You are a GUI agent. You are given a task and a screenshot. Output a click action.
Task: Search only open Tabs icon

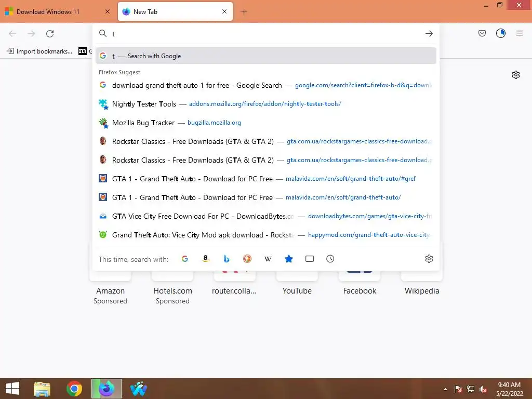click(310, 259)
